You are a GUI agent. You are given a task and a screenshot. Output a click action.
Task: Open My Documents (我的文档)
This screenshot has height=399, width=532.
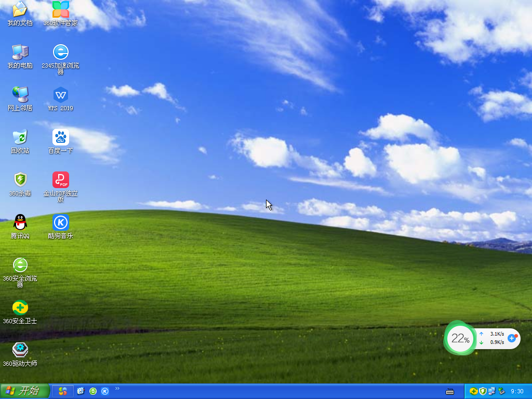[x=20, y=11]
